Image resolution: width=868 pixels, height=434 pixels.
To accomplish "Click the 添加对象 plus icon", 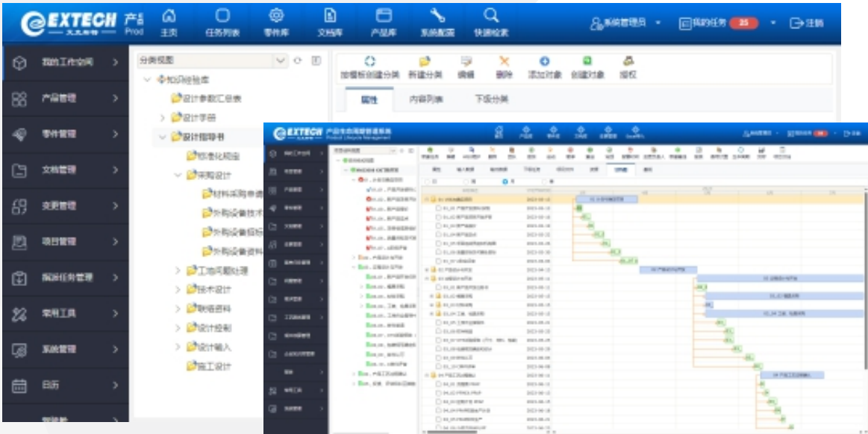I will click(544, 62).
